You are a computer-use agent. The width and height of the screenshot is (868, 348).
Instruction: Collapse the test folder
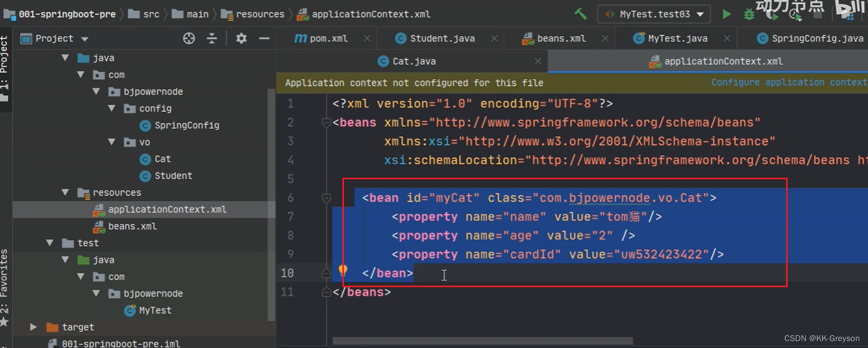[50, 243]
